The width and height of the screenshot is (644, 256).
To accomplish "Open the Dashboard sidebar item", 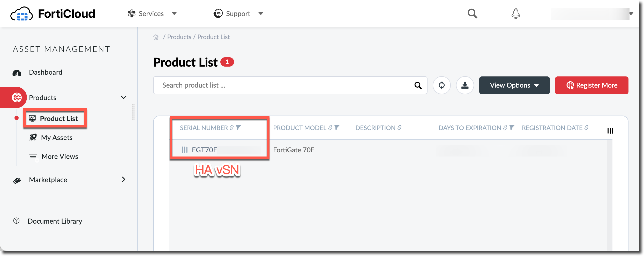I will click(46, 72).
